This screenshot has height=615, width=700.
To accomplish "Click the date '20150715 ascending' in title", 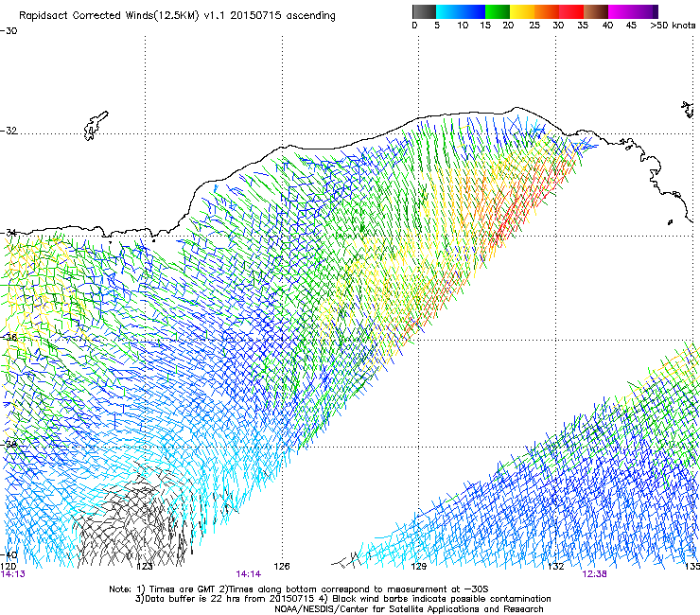I will [283, 15].
